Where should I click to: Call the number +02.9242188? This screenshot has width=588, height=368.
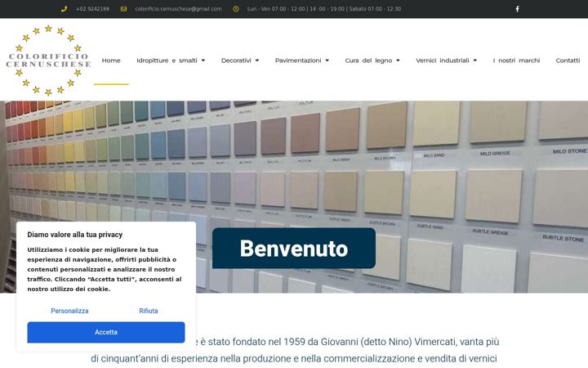pyautogui.click(x=92, y=9)
